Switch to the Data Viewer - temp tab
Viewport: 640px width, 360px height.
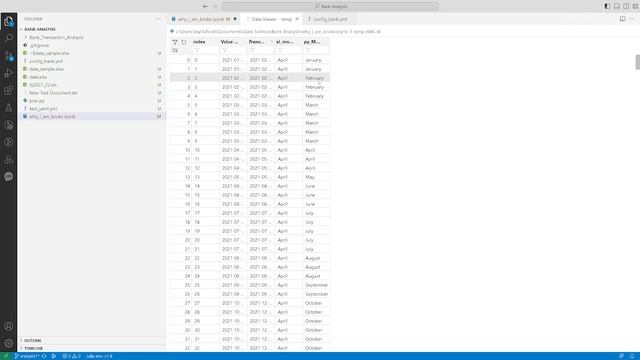[x=271, y=19]
